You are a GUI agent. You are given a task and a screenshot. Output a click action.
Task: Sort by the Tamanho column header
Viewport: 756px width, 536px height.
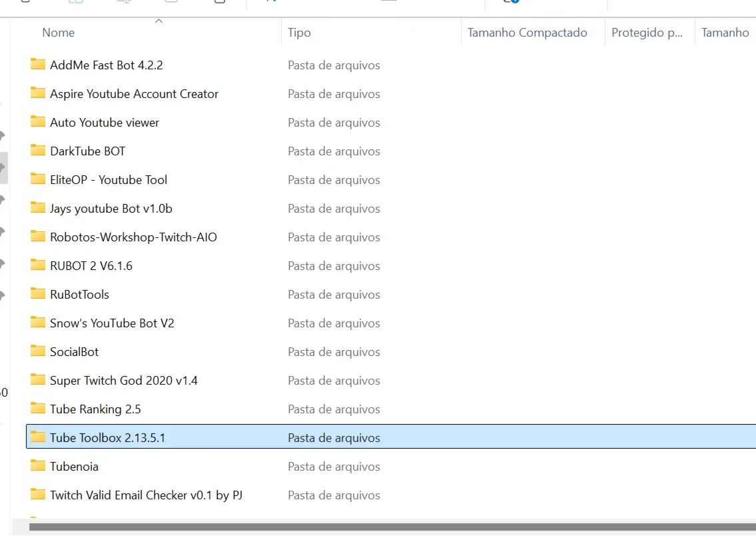click(x=725, y=32)
